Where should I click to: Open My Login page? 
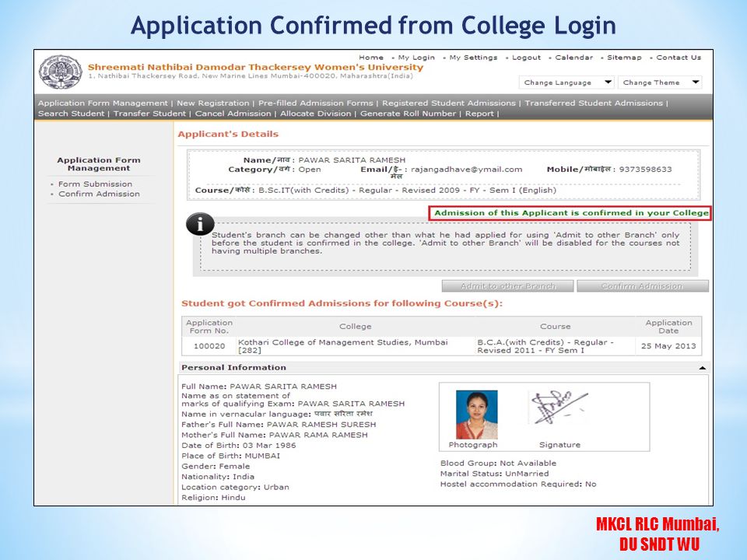tap(416, 58)
